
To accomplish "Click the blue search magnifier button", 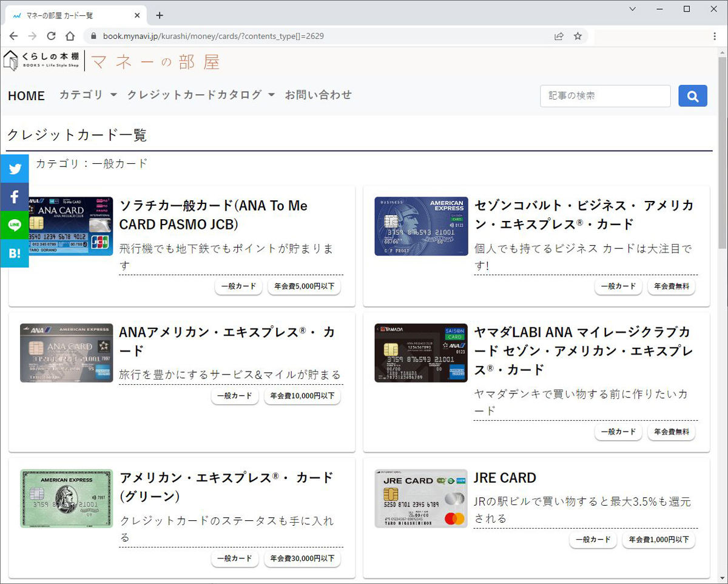I will [693, 96].
